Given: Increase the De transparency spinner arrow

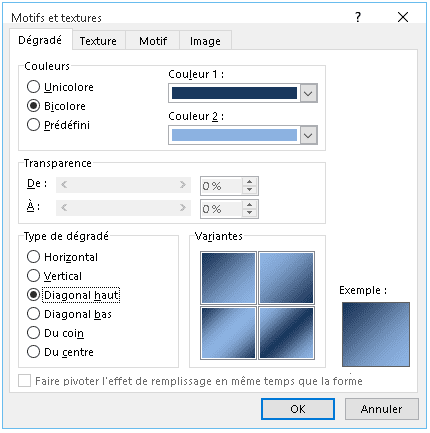Looking at the screenshot, I should coord(249,182).
